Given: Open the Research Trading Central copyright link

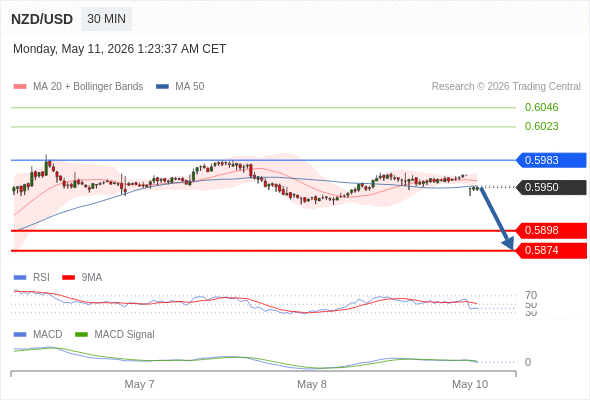Looking at the screenshot, I should click(506, 87).
